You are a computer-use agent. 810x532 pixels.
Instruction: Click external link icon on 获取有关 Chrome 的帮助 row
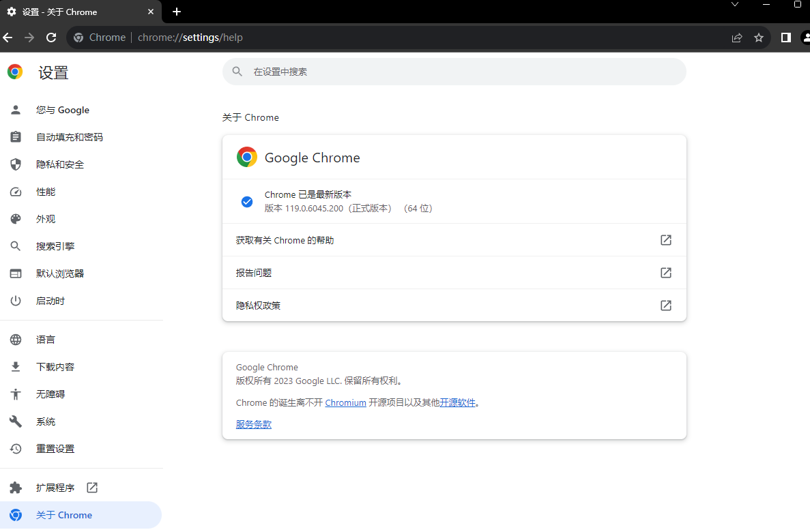click(x=666, y=240)
